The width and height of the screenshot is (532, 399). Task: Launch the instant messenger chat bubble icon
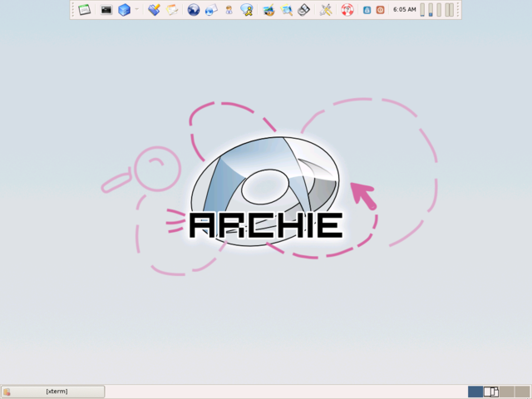[x=247, y=10]
